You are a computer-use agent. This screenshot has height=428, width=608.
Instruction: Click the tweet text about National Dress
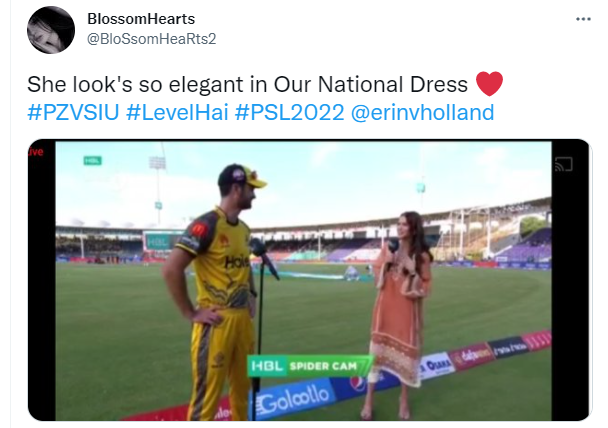[x=247, y=84]
